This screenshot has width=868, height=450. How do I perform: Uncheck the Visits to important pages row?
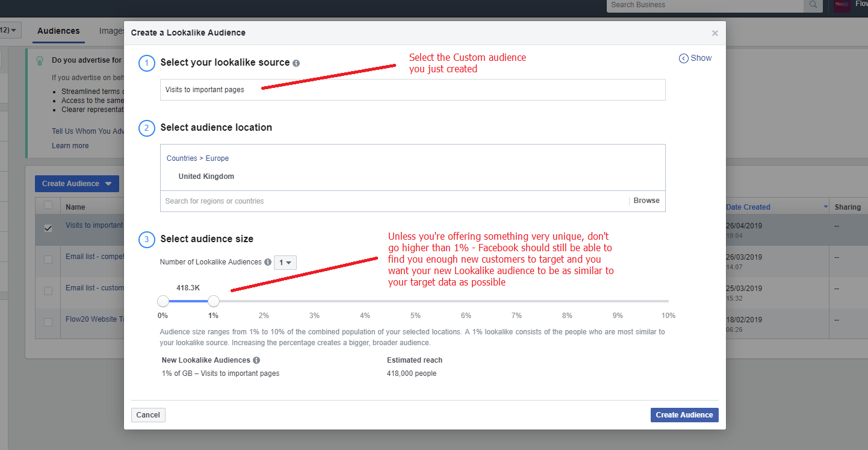[x=48, y=228]
